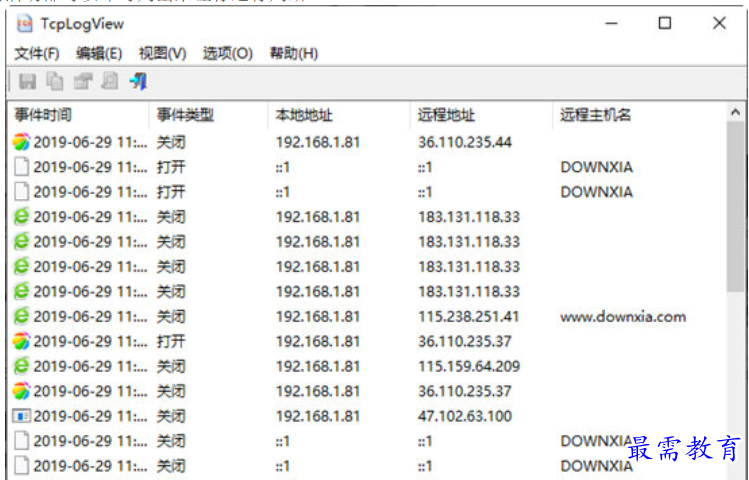Open the Properties toolbar icon
Viewport: 749px width, 480px height.
pos(83,81)
